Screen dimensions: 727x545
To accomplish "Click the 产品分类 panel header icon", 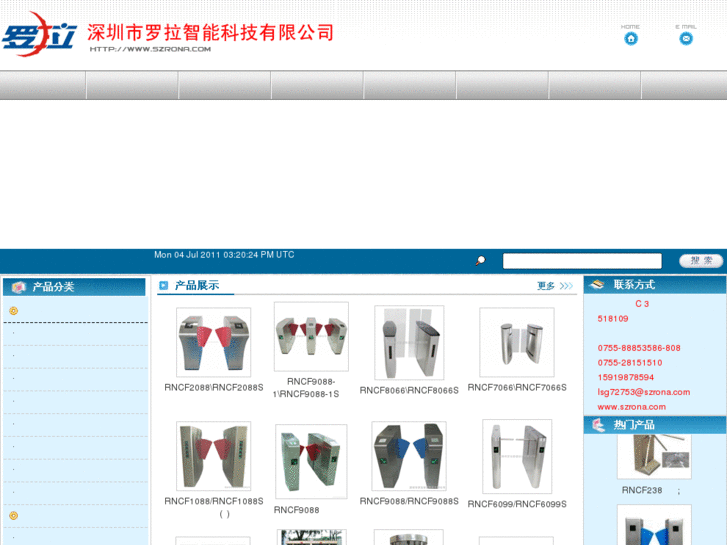I will click(x=19, y=287).
